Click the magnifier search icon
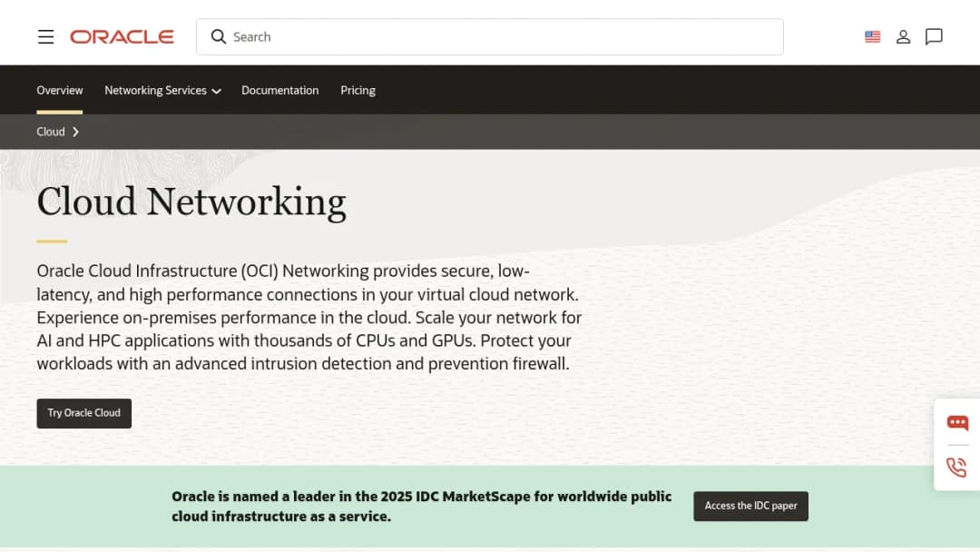The width and height of the screenshot is (980, 552). point(218,37)
